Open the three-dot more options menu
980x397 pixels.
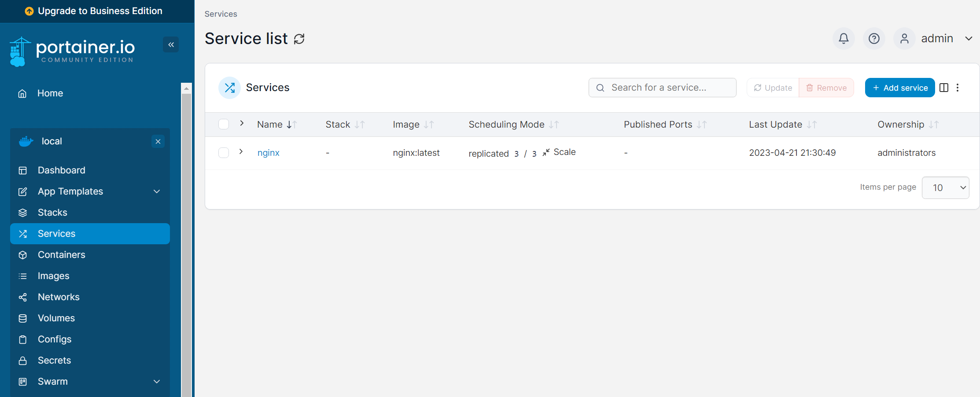point(958,88)
